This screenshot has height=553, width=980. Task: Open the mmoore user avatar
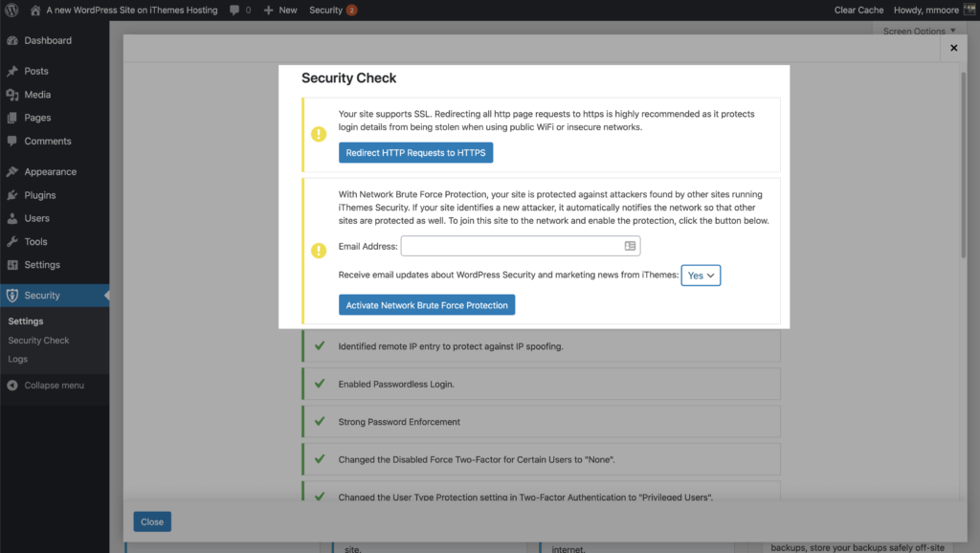[969, 10]
